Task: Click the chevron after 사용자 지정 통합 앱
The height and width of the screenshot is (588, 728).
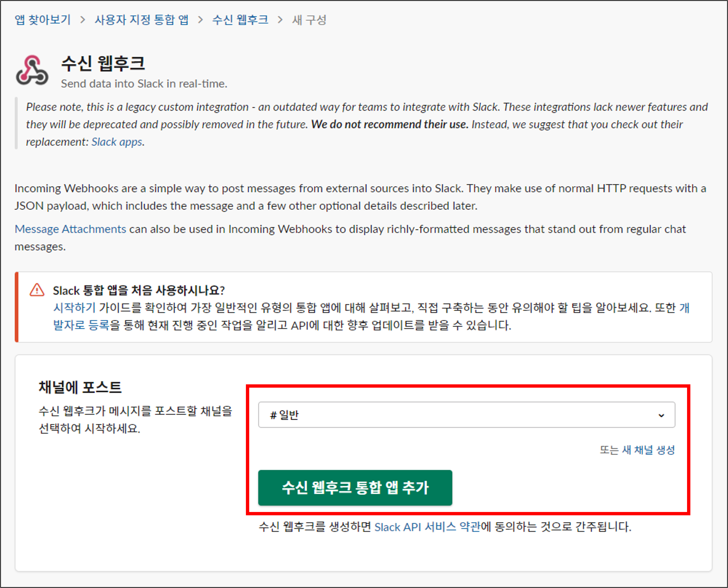Action: point(200,20)
